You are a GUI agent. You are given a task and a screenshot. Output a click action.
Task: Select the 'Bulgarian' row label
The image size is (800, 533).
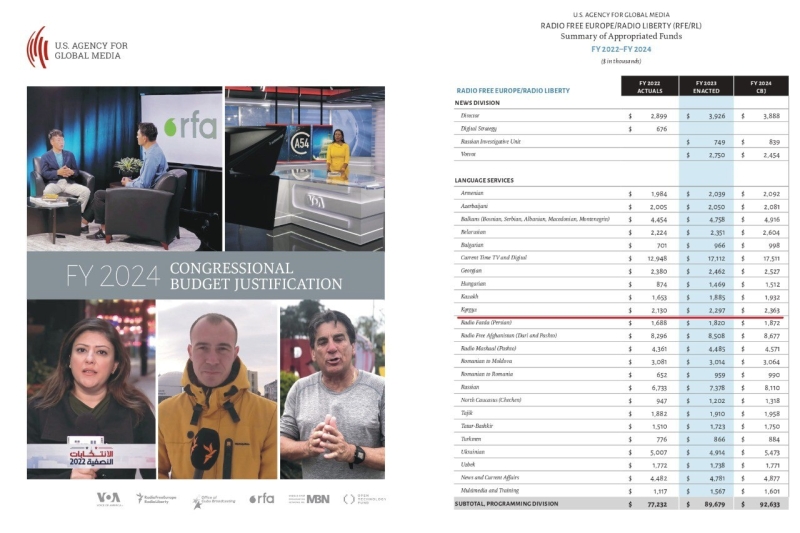pos(472,245)
